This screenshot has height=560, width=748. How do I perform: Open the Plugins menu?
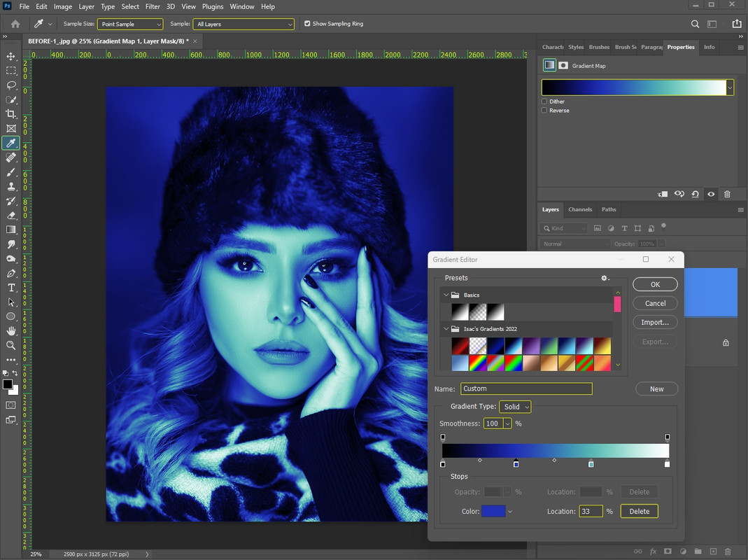pyautogui.click(x=212, y=7)
